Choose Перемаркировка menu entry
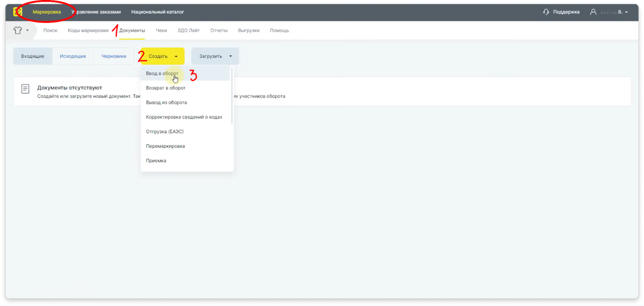Viewport: 644px width, 306px height. click(185, 146)
